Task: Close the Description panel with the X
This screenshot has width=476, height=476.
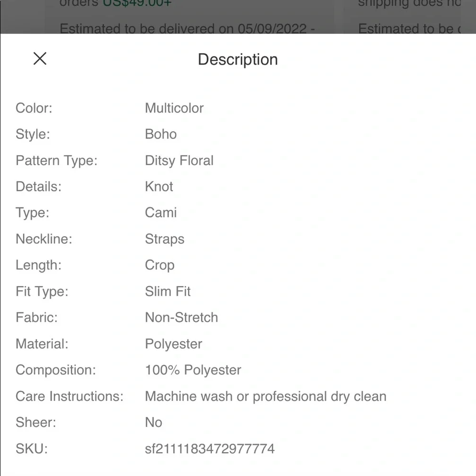Action: (40, 59)
